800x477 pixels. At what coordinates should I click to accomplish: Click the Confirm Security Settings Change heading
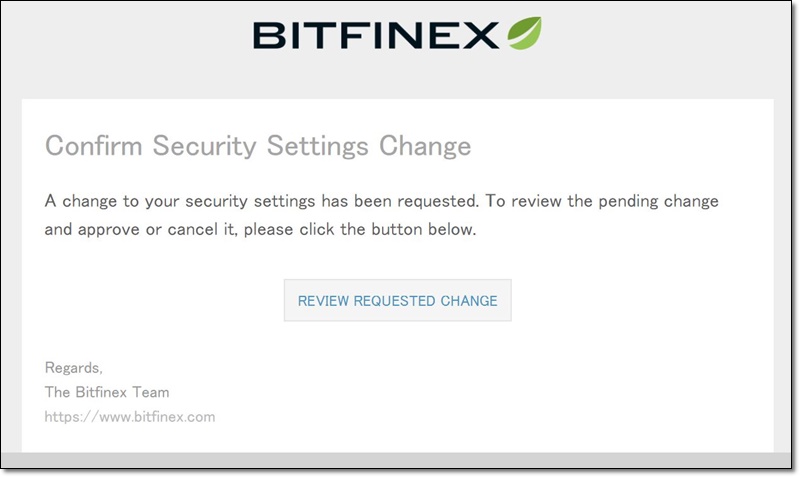click(258, 146)
